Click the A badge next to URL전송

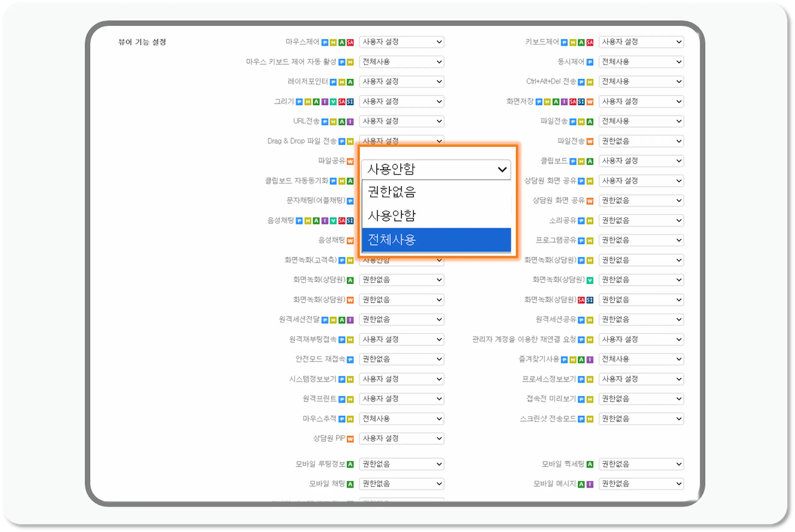point(342,121)
